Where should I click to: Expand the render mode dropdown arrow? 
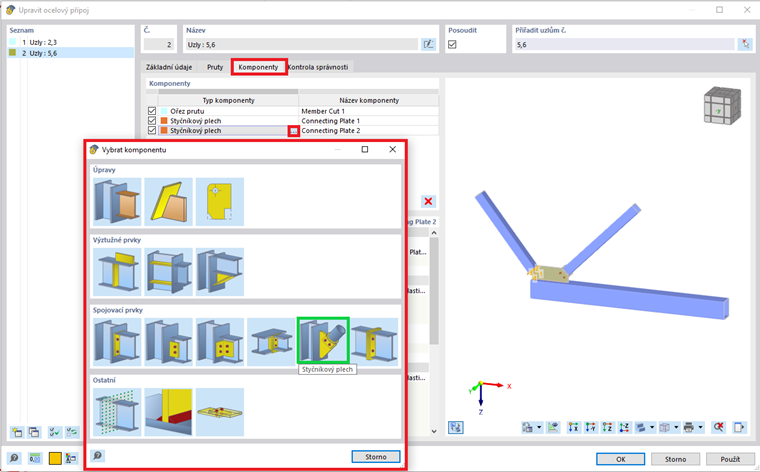(x=652, y=427)
